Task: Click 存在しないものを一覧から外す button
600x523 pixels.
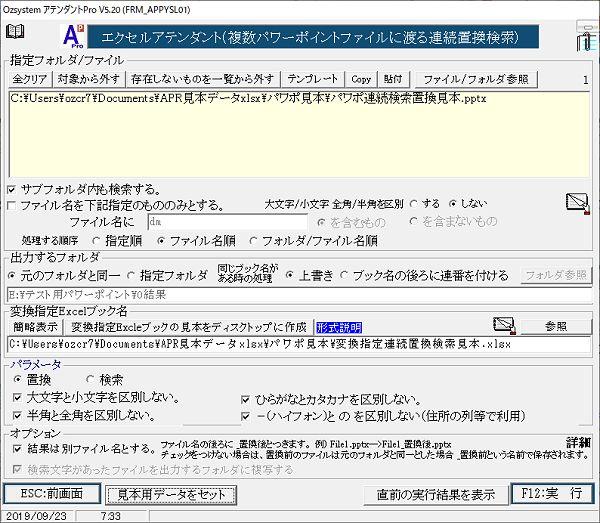Action: pyautogui.click(x=203, y=79)
